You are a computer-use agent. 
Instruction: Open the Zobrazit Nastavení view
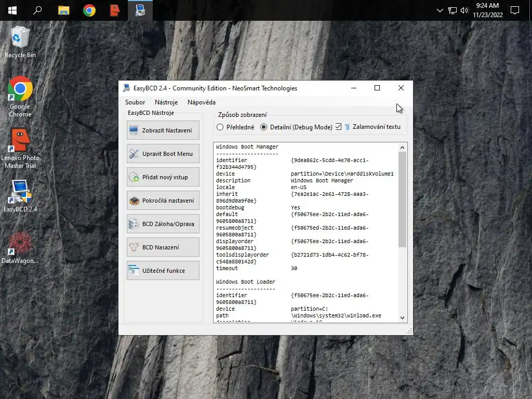click(x=163, y=130)
